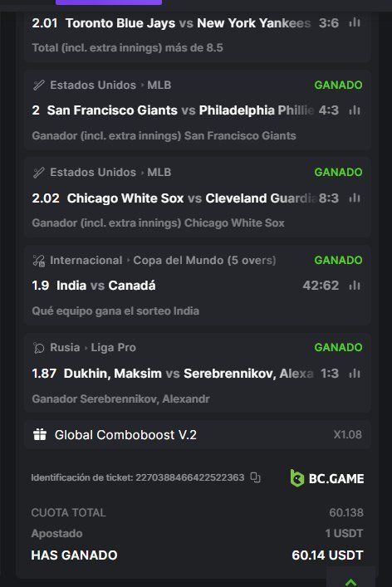Viewport: 392px width, 587px height.
Task: Open stats icon for White Sox vs Guardians
Action: coord(354,198)
